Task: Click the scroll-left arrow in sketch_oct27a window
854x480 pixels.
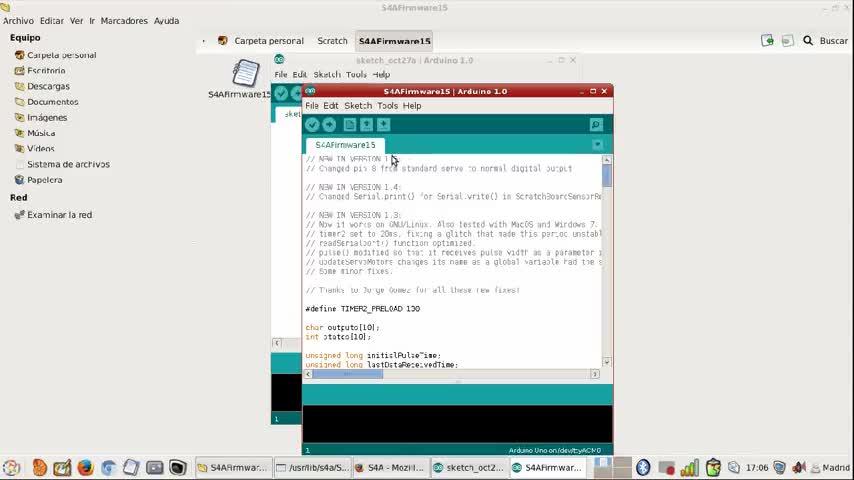Action: [277, 343]
